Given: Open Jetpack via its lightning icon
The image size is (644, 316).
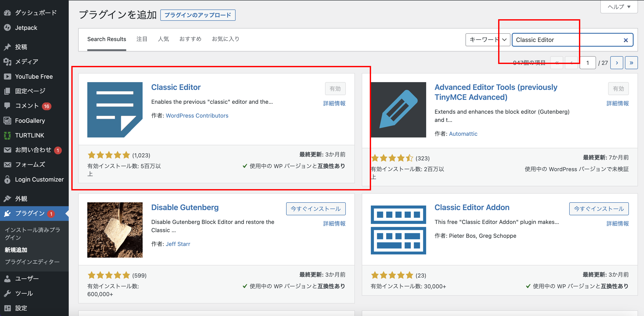Looking at the screenshot, I should click(x=8, y=27).
